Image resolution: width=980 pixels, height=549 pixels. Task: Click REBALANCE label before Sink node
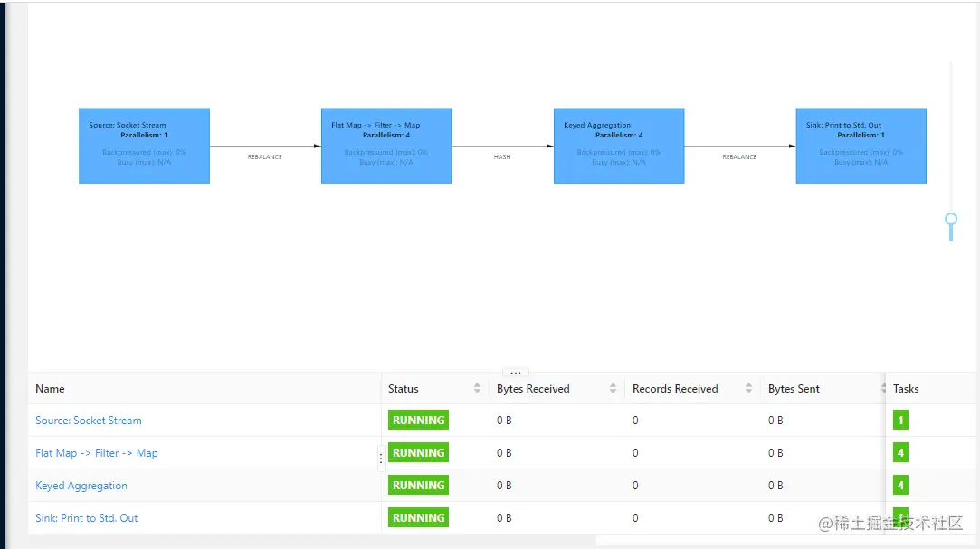[739, 156]
